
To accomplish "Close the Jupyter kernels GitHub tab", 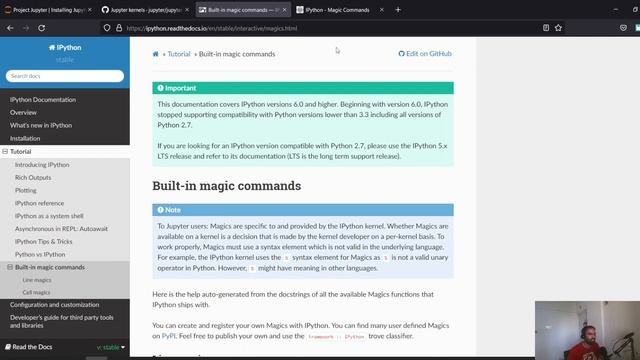I will click(x=187, y=10).
